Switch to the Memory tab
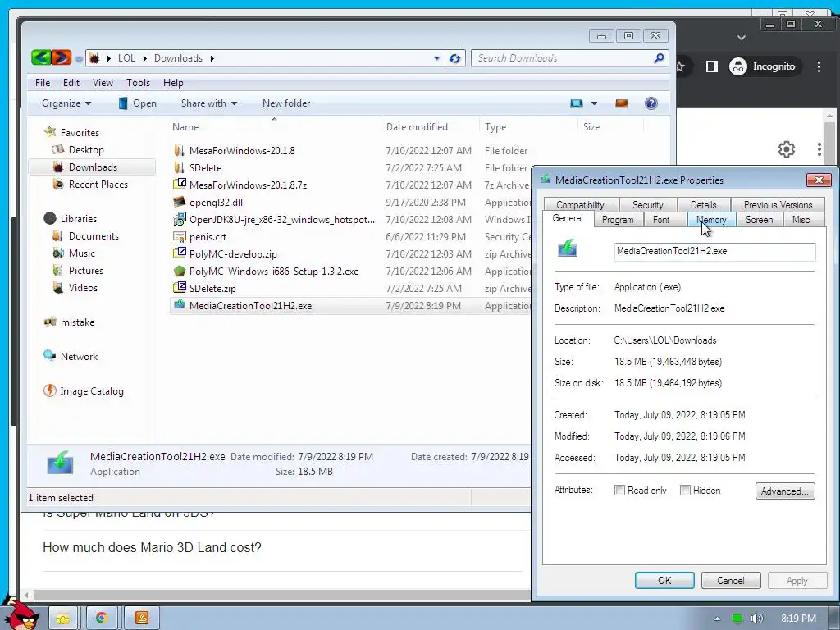 (711, 220)
